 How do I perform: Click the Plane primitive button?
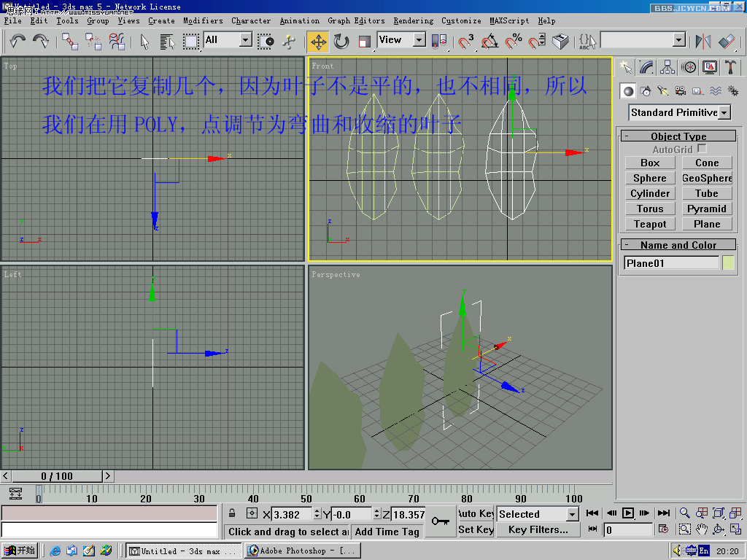[x=707, y=224]
